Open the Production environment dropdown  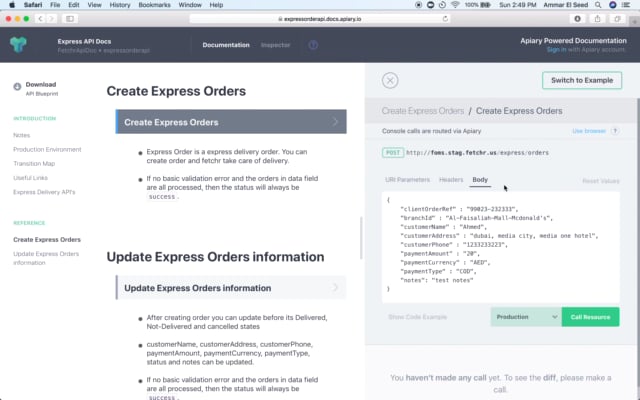point(526,317)
